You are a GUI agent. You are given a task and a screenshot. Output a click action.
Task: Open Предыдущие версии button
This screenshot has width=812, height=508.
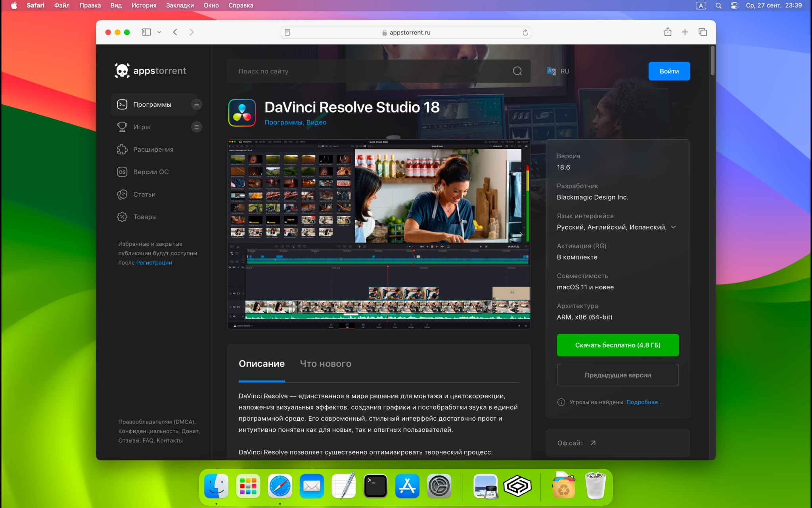(x=618, y=375)
